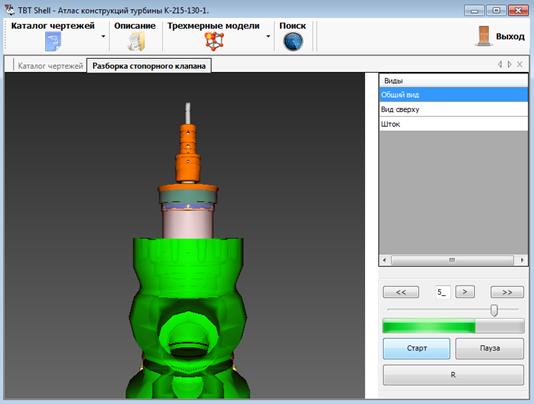This screenshot has width=534, height=404.
Task: Launch the Поиск globe icon
Action: click(x=293, y=42)
